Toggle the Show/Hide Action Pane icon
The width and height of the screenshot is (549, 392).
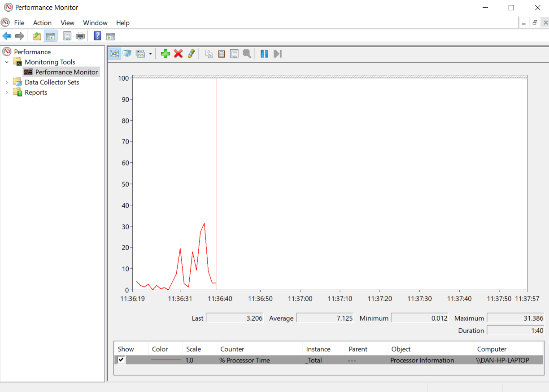pos(110,36)
